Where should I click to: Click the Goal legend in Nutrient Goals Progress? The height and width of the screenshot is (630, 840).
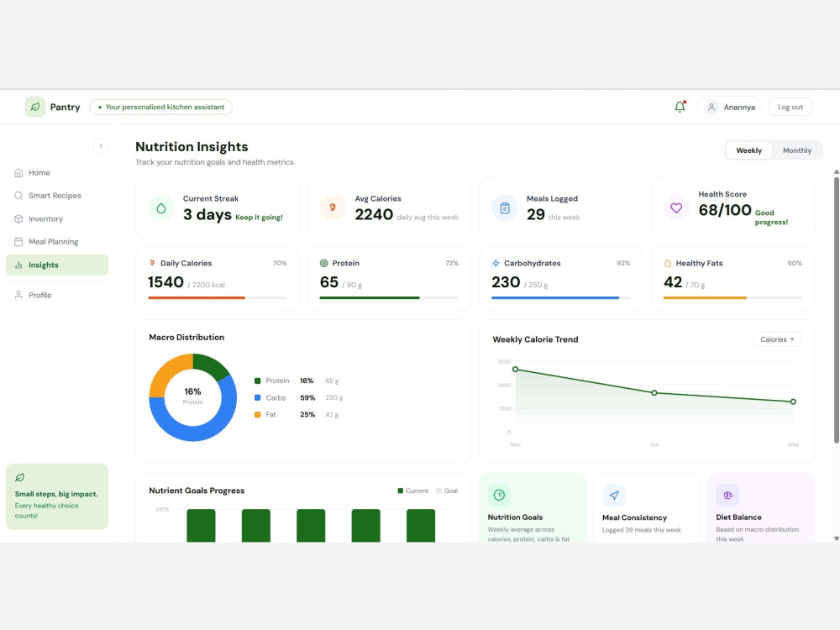coord(447,491)
